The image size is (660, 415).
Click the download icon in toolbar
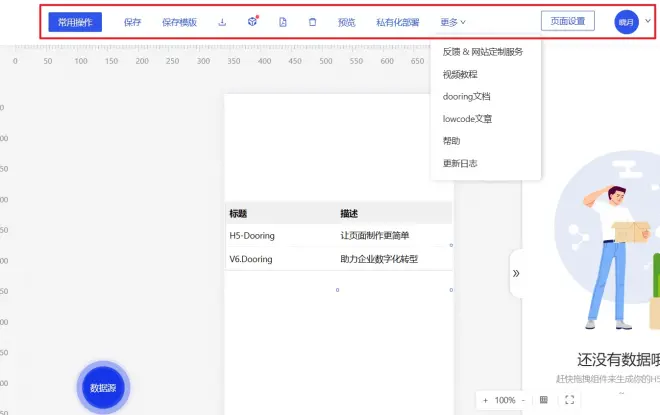(x=222, y=22)
